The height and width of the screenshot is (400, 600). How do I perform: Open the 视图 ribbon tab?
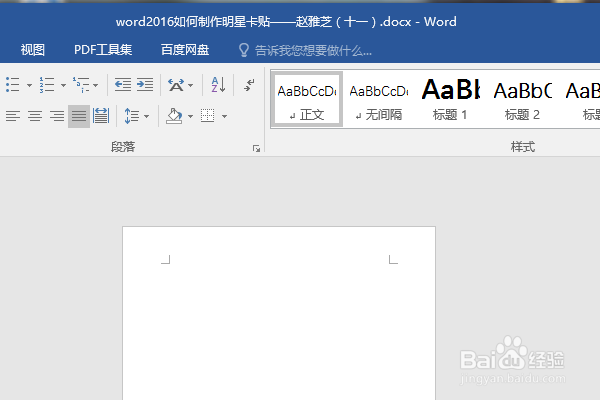[x=33, y=50]
